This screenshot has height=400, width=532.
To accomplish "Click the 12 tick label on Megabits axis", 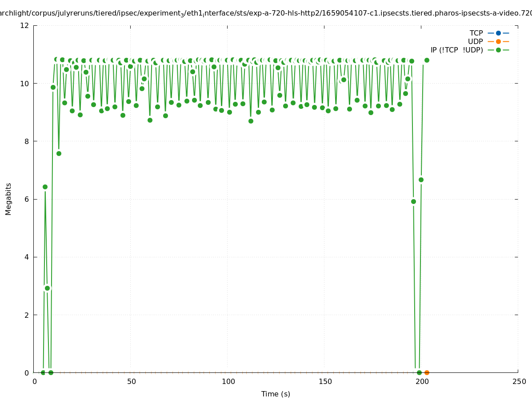I will [x=25, y=25].
